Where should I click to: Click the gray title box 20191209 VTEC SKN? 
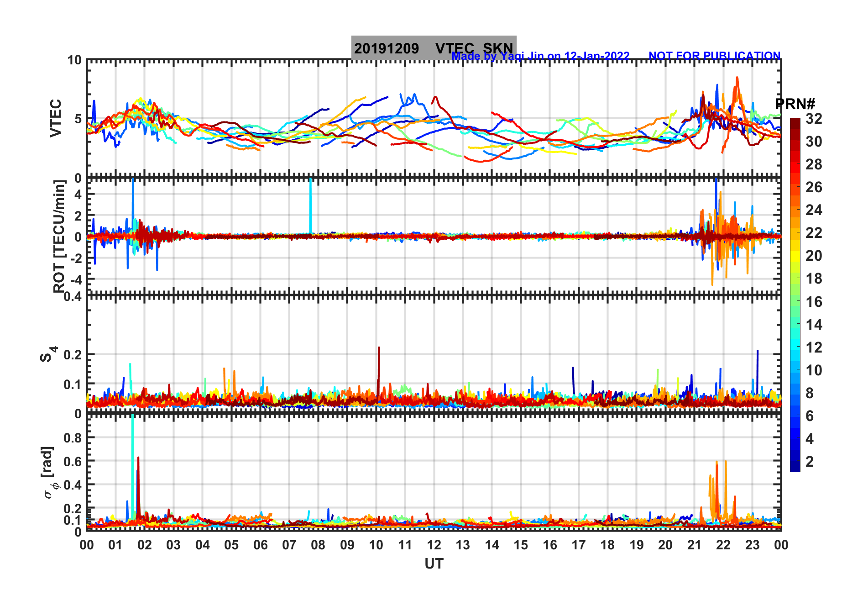pyautogui.click(x=434, y=47)
